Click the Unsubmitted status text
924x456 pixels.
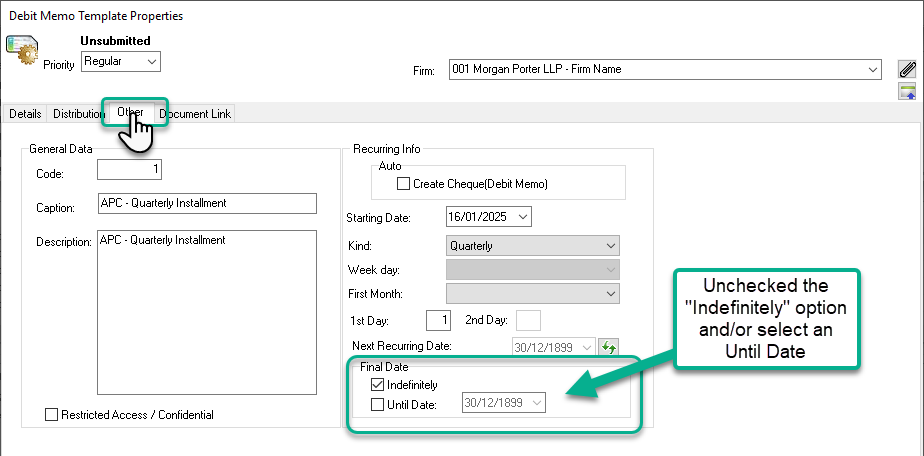[116, 41]
